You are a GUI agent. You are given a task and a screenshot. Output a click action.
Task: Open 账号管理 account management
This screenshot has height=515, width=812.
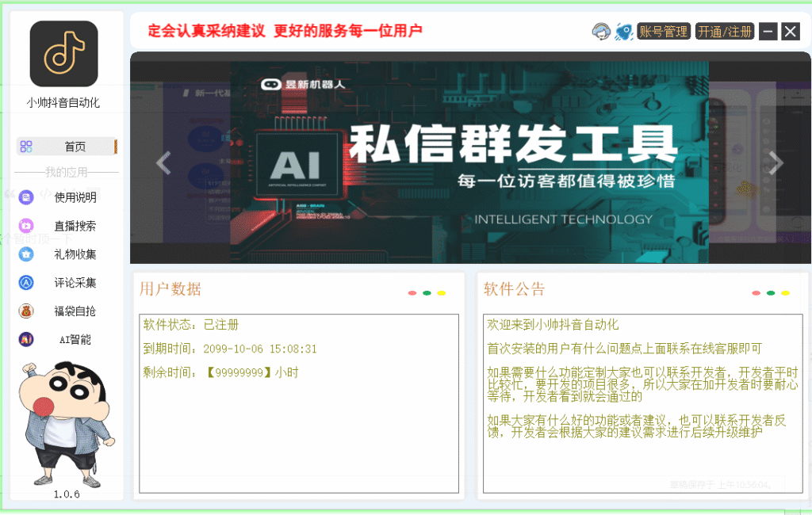[x=664, y=32]
